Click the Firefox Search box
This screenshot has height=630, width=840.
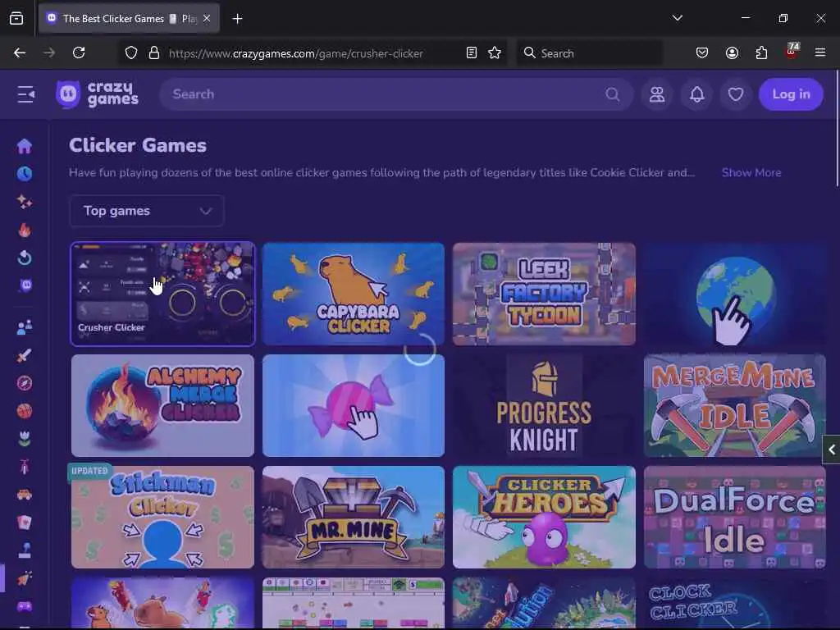[589, 53]
